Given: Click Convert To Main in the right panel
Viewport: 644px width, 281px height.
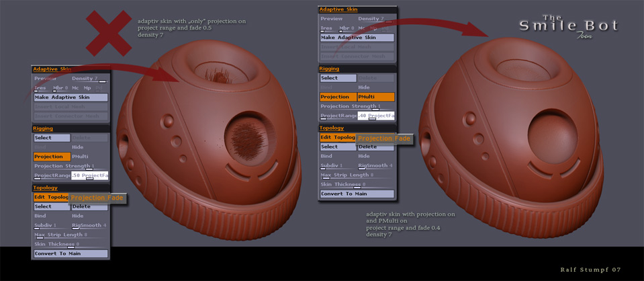Looking at the screenshot, I should point(357,194).
